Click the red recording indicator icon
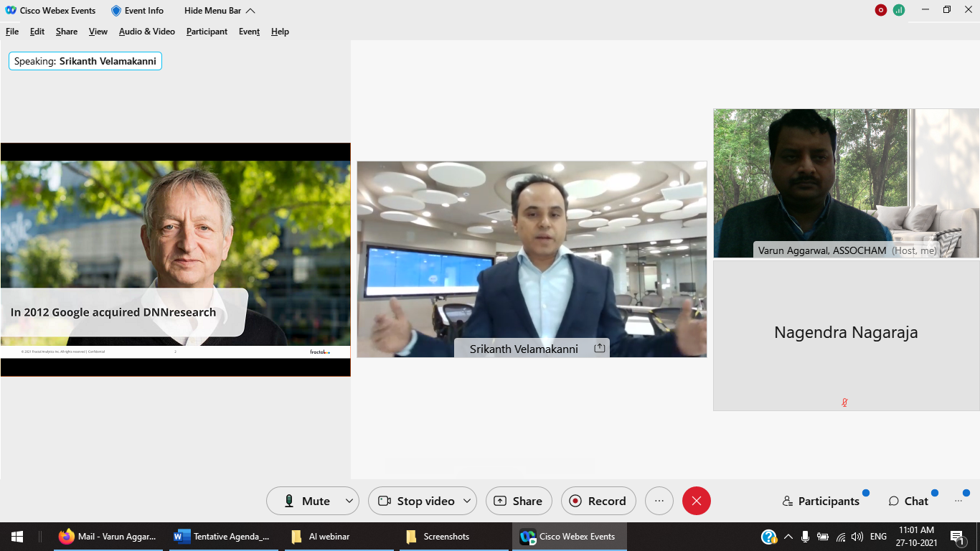This screenshot has width=980, height=551. 880,10
